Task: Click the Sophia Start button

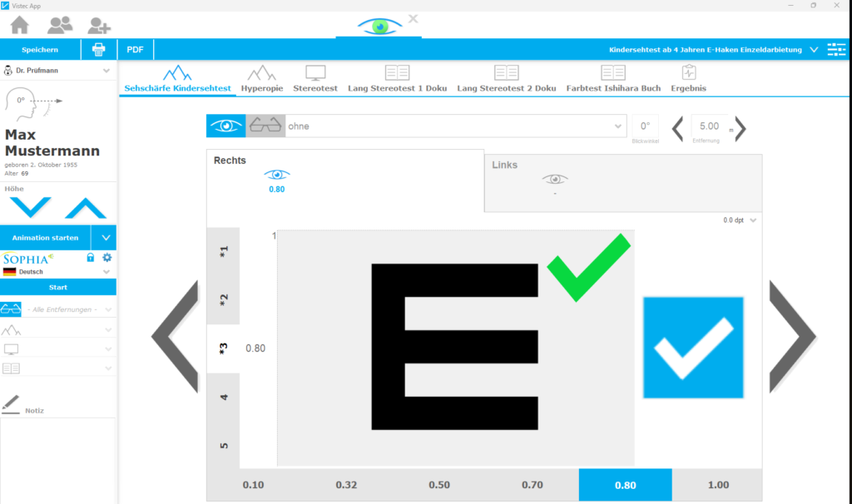Action: click(58, 287)
